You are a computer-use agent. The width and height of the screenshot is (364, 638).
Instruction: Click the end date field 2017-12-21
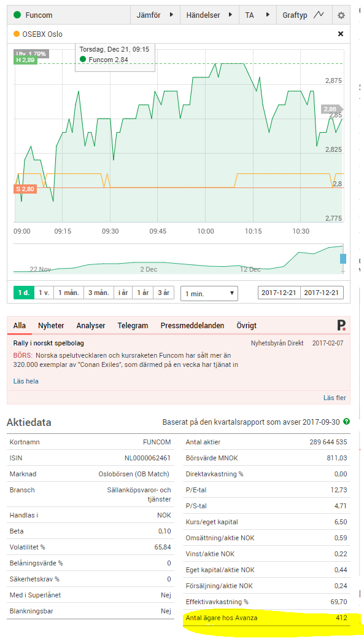click(322, 293)
